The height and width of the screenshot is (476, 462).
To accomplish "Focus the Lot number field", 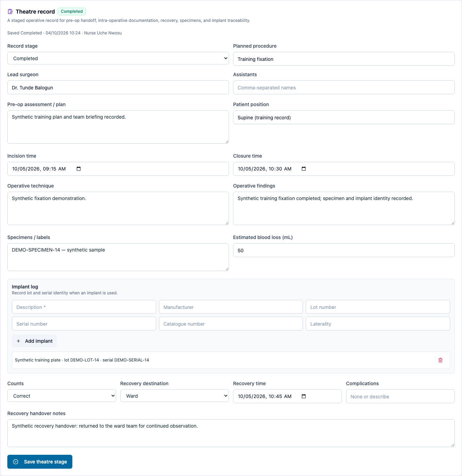I will 378,307.
